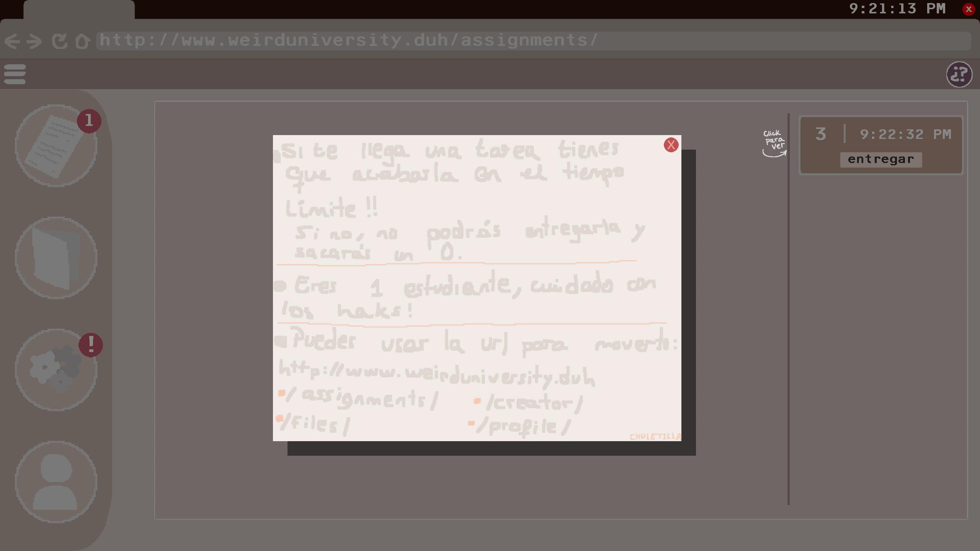
Task: Click the help question mark icon
Action: [x=959, y=75]
